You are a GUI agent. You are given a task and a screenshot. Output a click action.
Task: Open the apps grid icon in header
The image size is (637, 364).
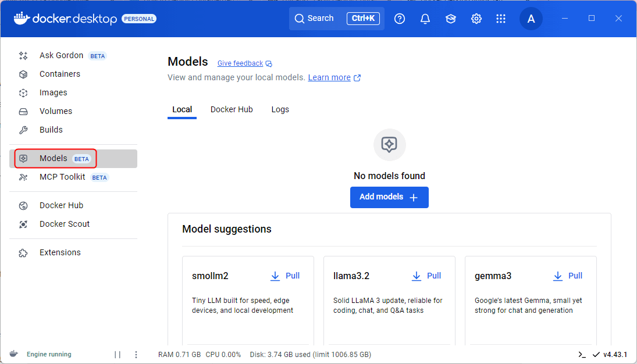click(x=501, y=19)
